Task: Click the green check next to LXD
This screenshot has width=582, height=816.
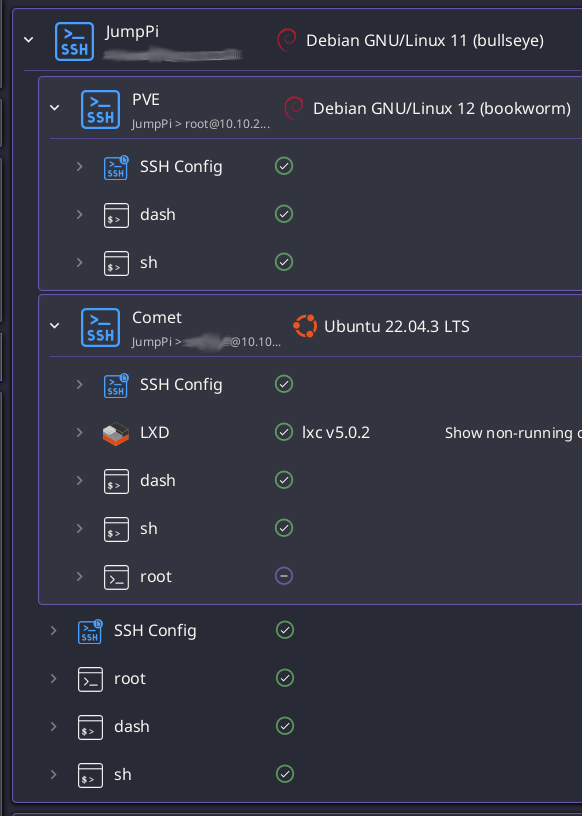Action: [x=284, y=432]
